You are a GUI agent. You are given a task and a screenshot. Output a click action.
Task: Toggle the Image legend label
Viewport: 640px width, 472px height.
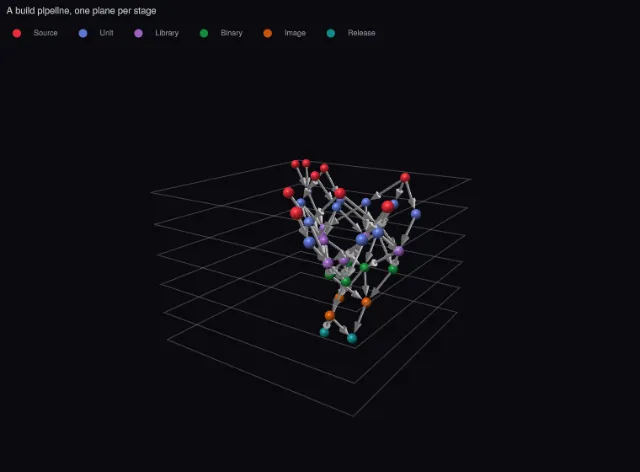click(x=295, y=33)
